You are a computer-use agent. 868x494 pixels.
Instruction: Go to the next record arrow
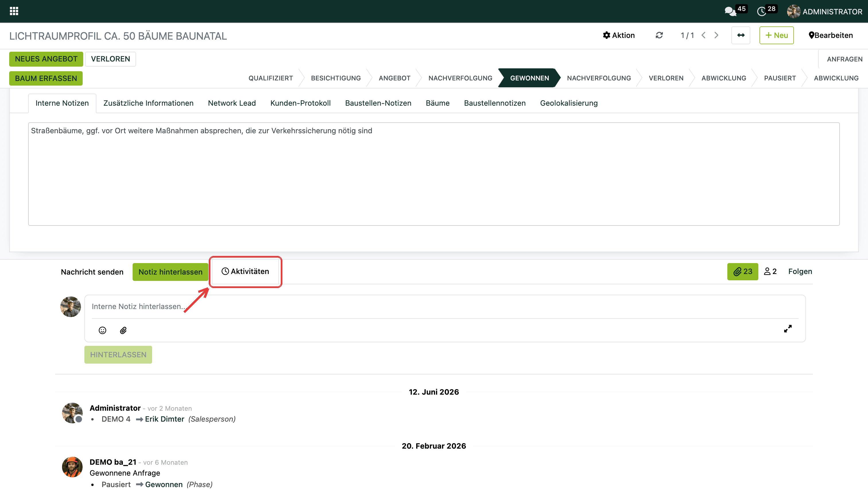tap(716, 35)
